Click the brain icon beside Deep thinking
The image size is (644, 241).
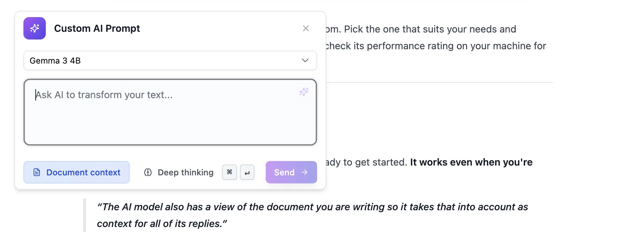(148, 172)
